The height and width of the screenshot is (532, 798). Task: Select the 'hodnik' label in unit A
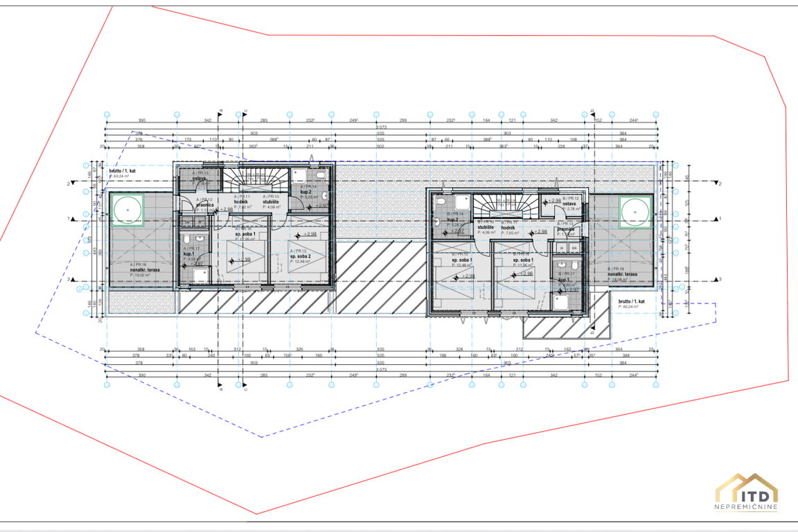tap(240, 202)
